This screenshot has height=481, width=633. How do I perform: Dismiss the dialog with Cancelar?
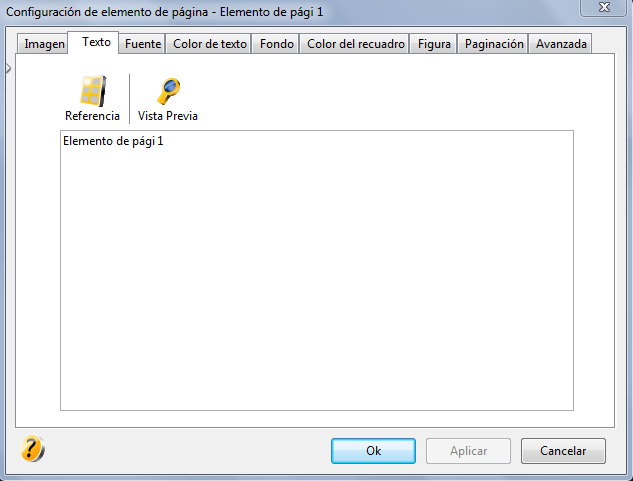563,451
